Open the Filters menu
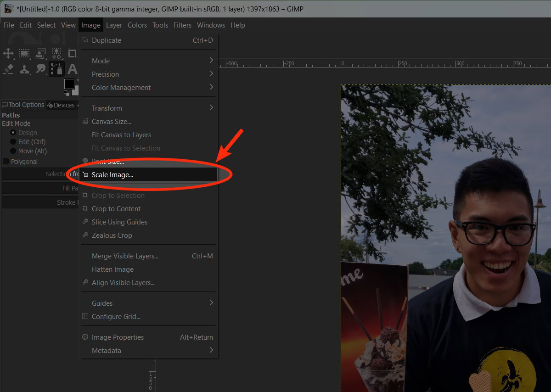The image size is (551, 392). click(182, 25)
